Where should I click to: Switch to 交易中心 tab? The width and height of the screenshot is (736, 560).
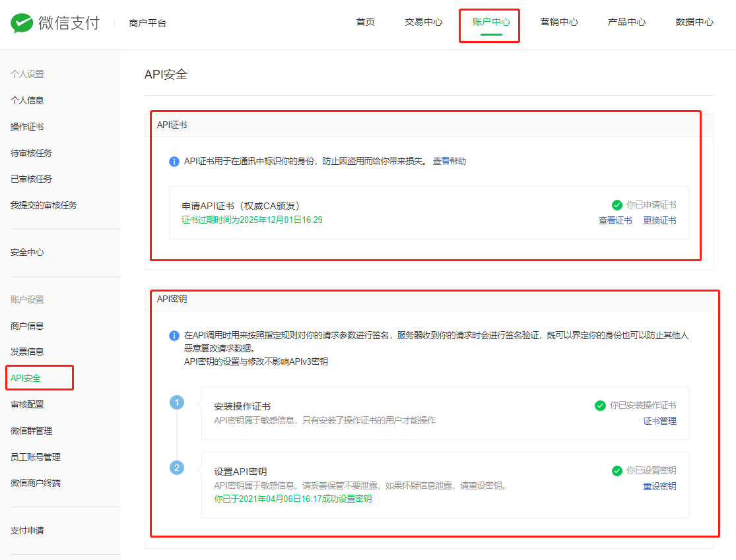[423, 22]
